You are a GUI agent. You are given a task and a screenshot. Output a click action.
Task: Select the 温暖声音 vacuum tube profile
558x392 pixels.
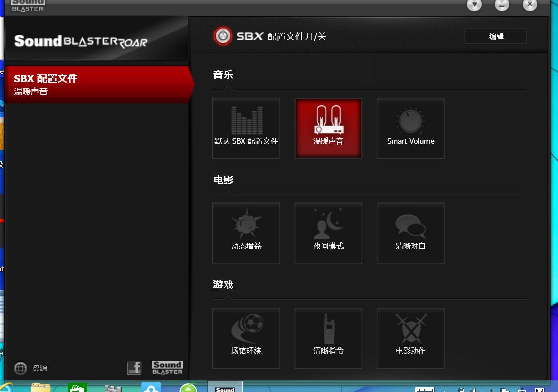[x=328, y=128]
